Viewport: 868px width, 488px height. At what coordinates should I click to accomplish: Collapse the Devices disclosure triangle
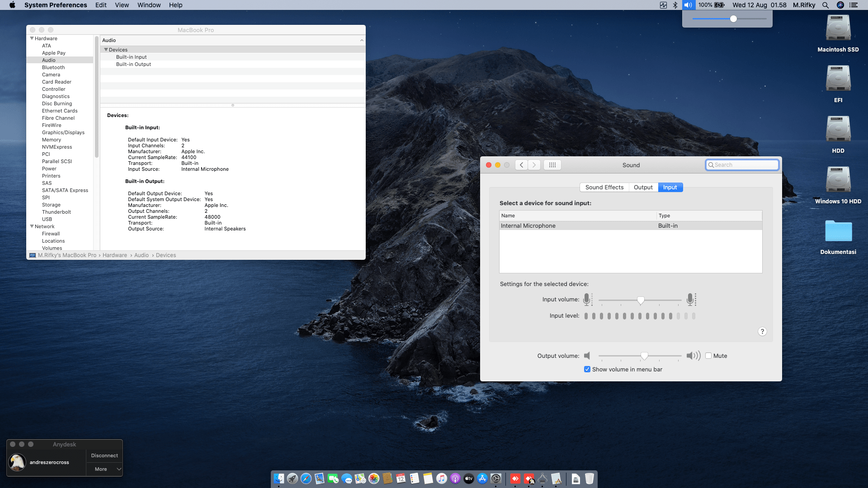click(x=106, y=50)
